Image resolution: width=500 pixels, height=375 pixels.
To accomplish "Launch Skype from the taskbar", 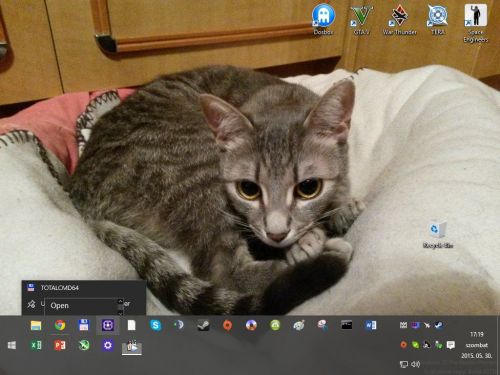I will click(x=155, y=325).
